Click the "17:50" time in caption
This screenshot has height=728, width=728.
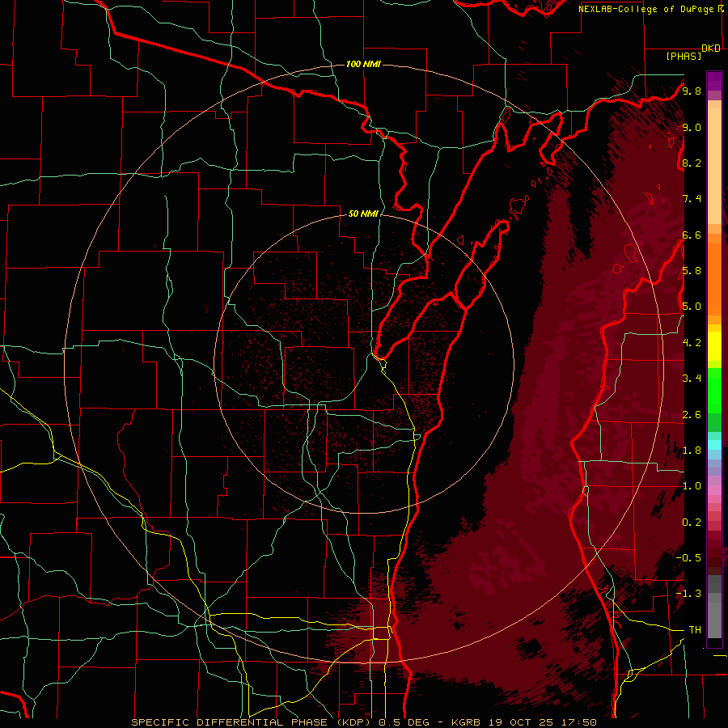[x=578, y=722]
